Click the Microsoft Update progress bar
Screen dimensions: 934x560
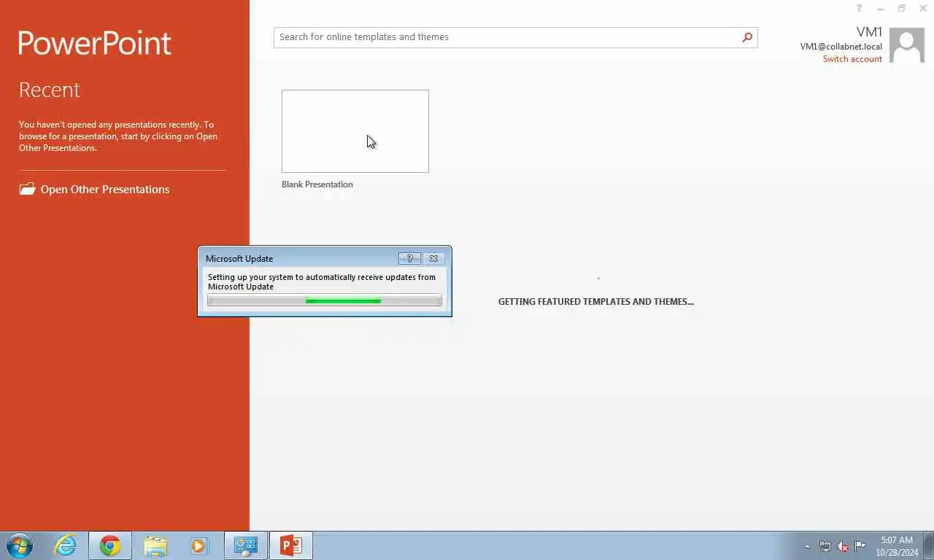coord(325,300)
